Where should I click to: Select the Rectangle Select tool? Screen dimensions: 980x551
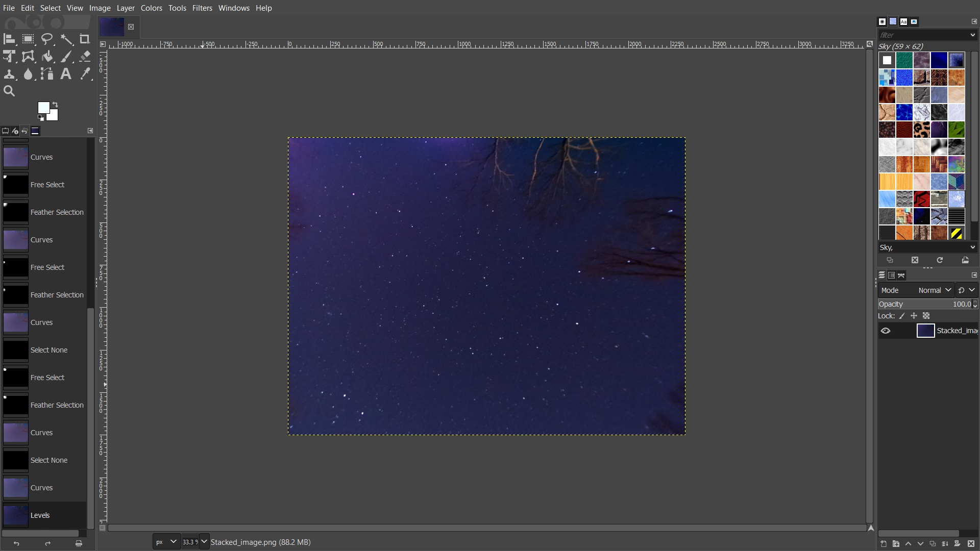[28, 39]
